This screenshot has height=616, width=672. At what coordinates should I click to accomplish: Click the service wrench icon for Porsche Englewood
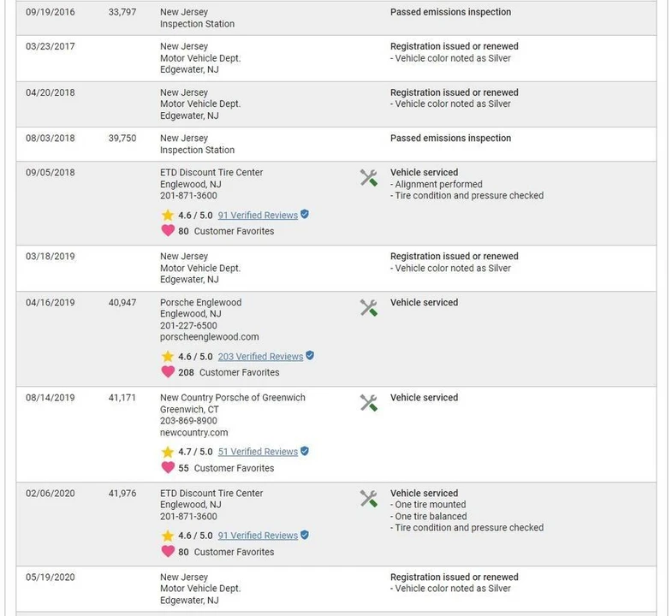[x=368, y=307]
